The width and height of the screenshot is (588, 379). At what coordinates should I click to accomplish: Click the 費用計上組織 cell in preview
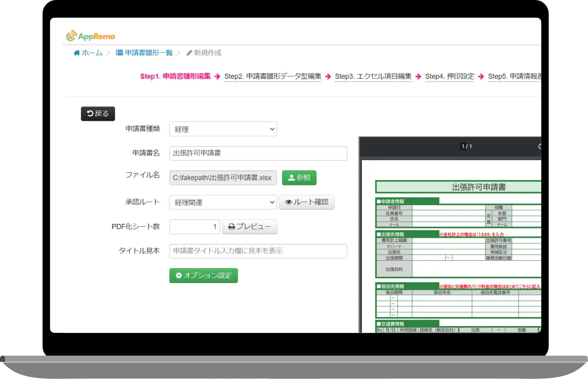(x=394, y=240)
